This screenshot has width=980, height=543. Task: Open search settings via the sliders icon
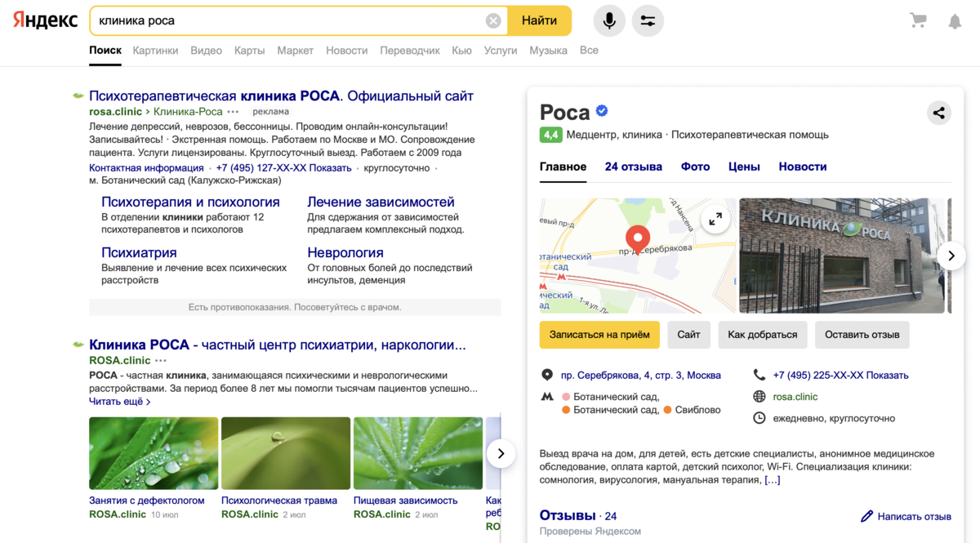648,21
